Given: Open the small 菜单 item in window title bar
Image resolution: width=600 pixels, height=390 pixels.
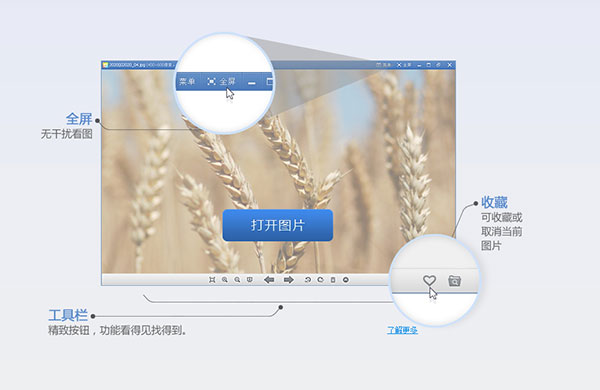Looking at the screenshot, I should 384,65.
